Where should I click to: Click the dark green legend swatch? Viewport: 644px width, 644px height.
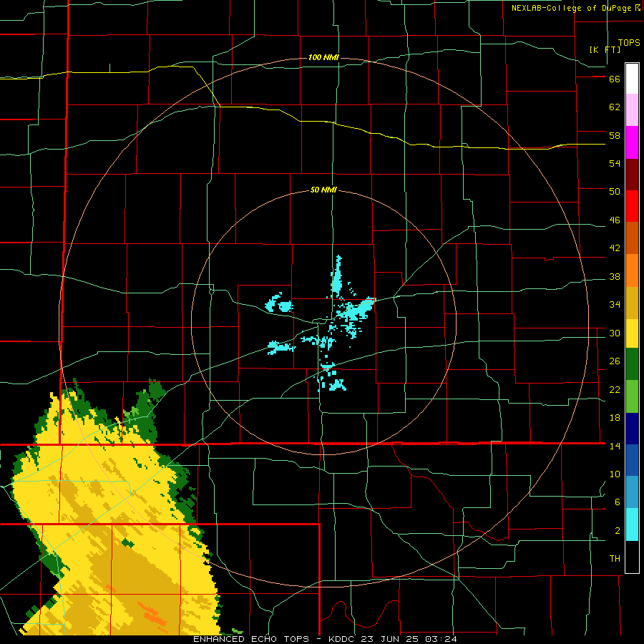632,364
